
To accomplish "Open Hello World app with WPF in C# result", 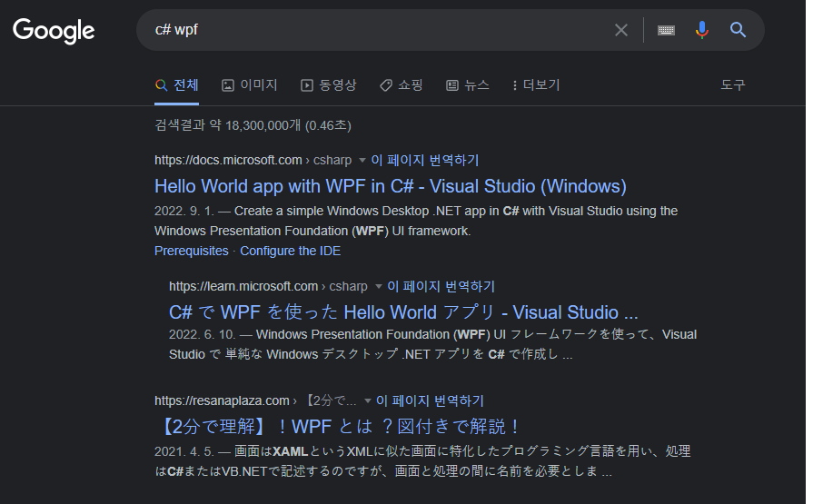I will pyautogui.click(x=391, y=186).
